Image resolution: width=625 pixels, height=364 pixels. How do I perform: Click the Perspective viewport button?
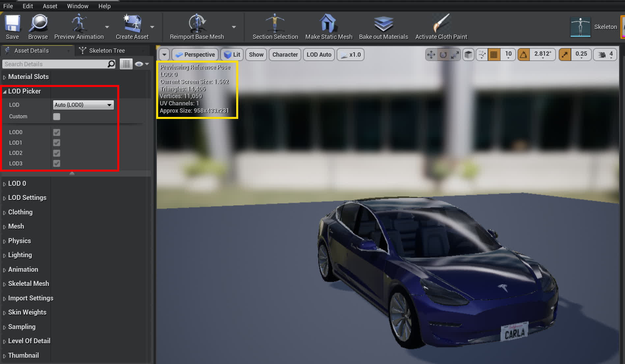coord(195,55)
